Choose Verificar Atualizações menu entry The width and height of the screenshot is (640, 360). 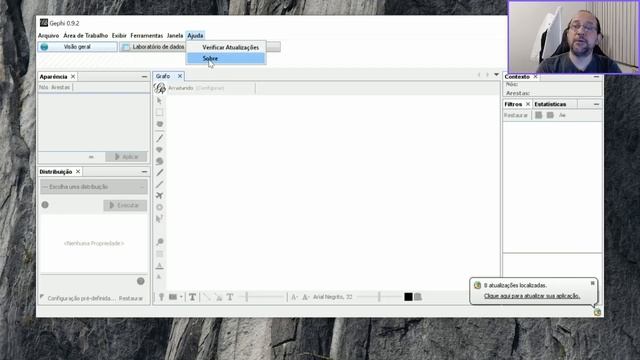tap(226, 47)
